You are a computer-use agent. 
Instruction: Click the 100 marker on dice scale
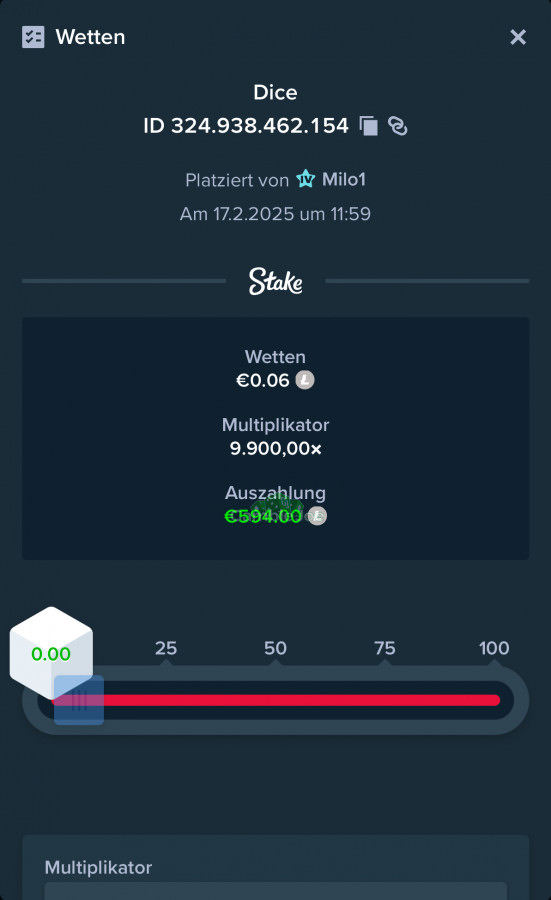pos(494,648)
